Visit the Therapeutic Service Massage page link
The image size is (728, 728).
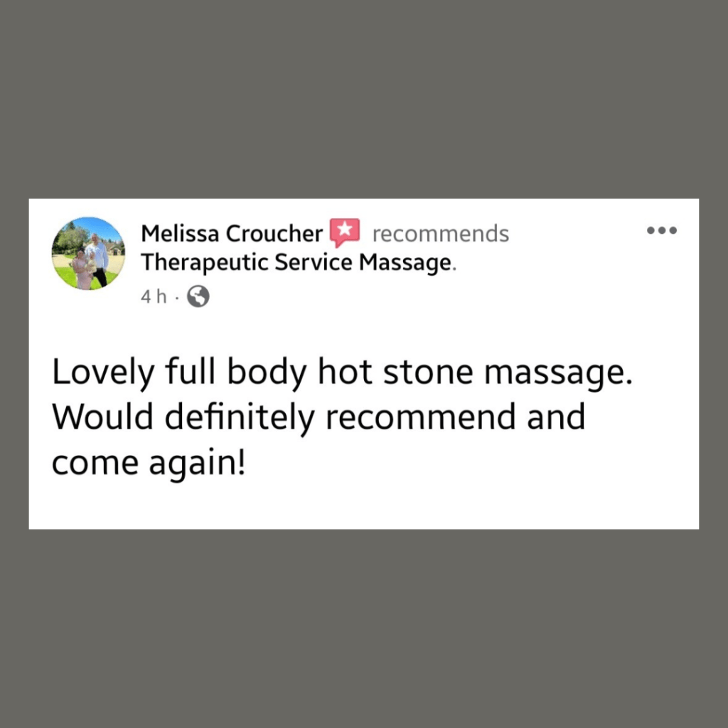[x=296, y=263]
